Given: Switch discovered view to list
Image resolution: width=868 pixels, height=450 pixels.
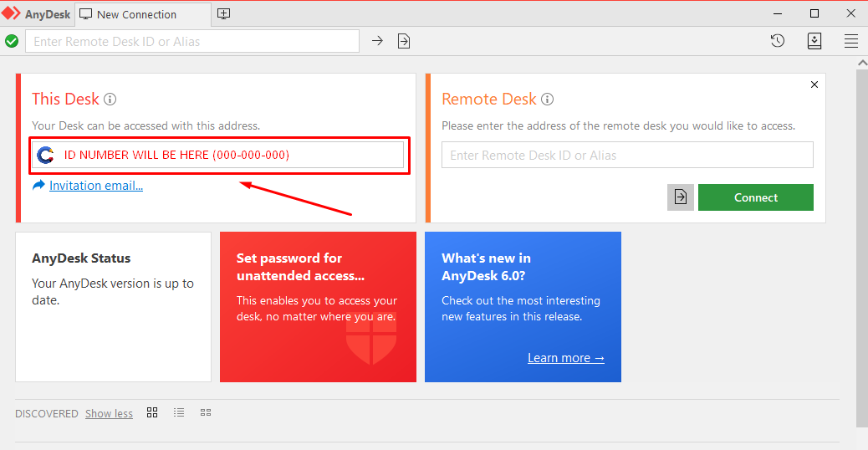Looking at the screenshot, I should pos(179,412).
